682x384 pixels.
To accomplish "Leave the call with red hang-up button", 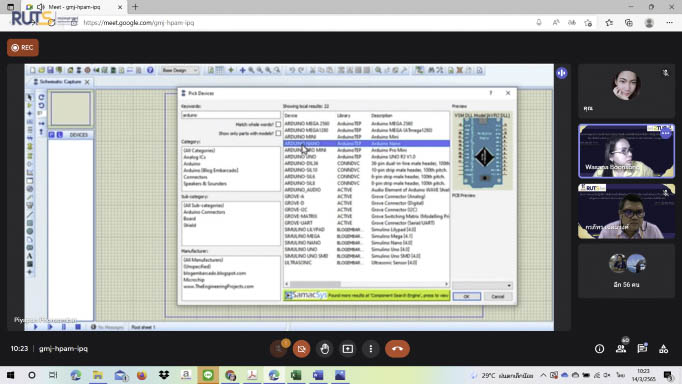I will click(x=397, y=349).
